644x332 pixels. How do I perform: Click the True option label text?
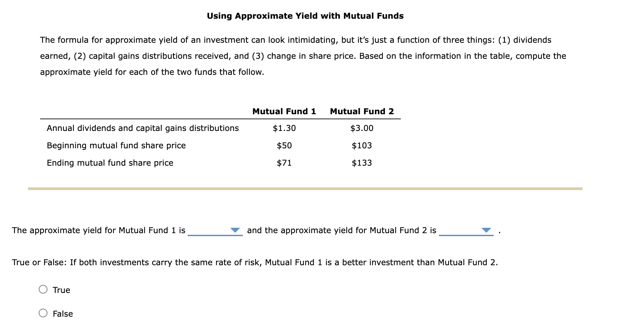click(x=61, y=290)
